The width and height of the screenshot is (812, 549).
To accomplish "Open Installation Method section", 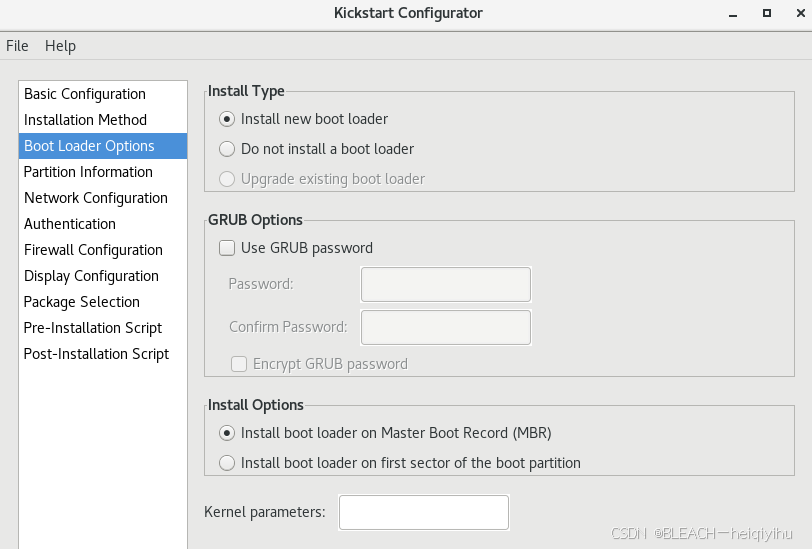I will (x=103, y=120).
